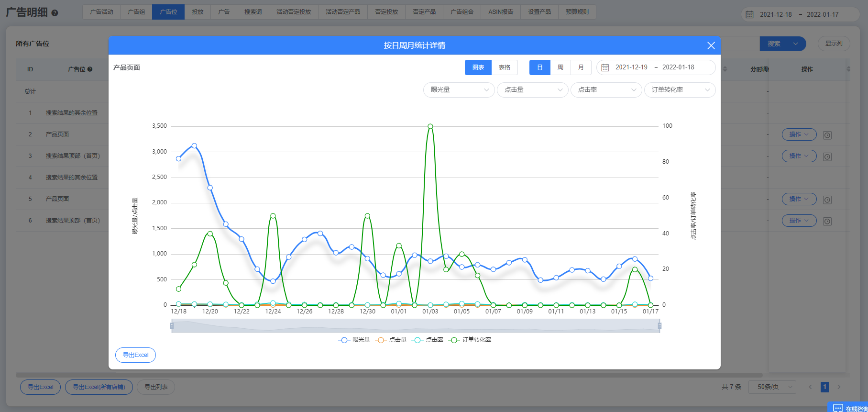Click the help icon beside 广告明细 title
Screen dimensions: 868x412
pyautogui.click(x=55, y=13)
